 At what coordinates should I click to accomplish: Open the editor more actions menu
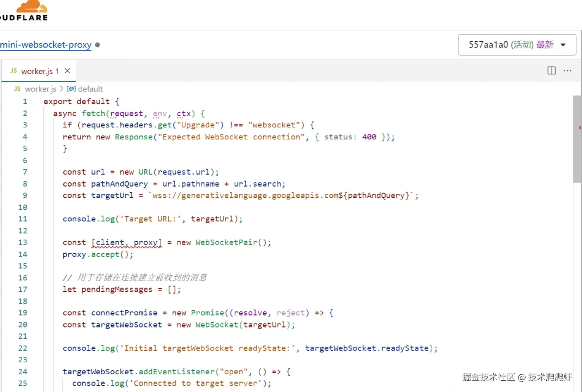coord(567,71)
